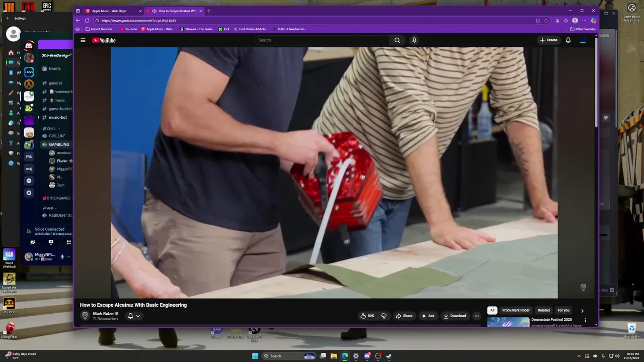Open the Other favorites folder
The height and width of the screenshot is (362, 644).
583,29
